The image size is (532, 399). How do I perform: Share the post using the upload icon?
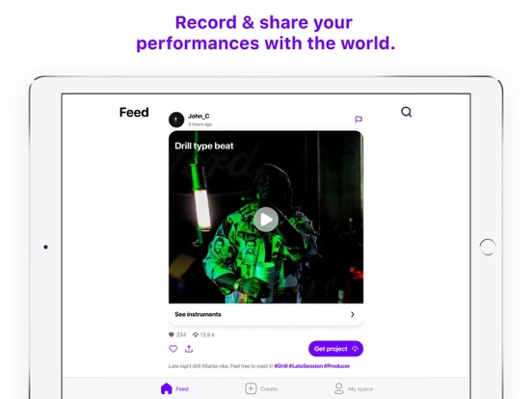pos(189,349)
